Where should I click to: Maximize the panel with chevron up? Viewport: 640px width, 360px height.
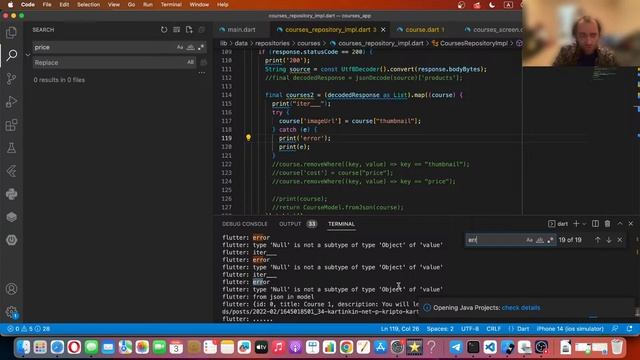click(x=620, y=224)
